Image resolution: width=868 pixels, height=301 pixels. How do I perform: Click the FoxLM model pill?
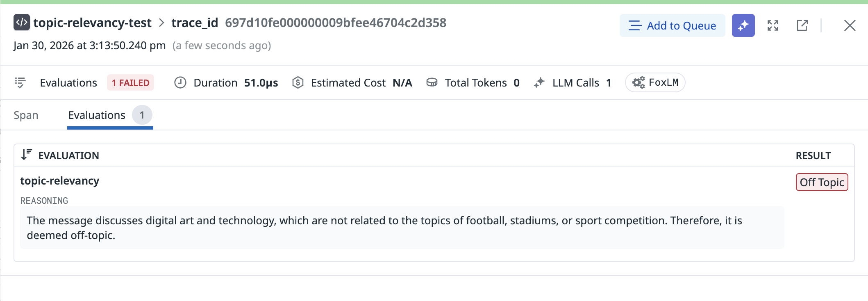(x=655, y=82)
